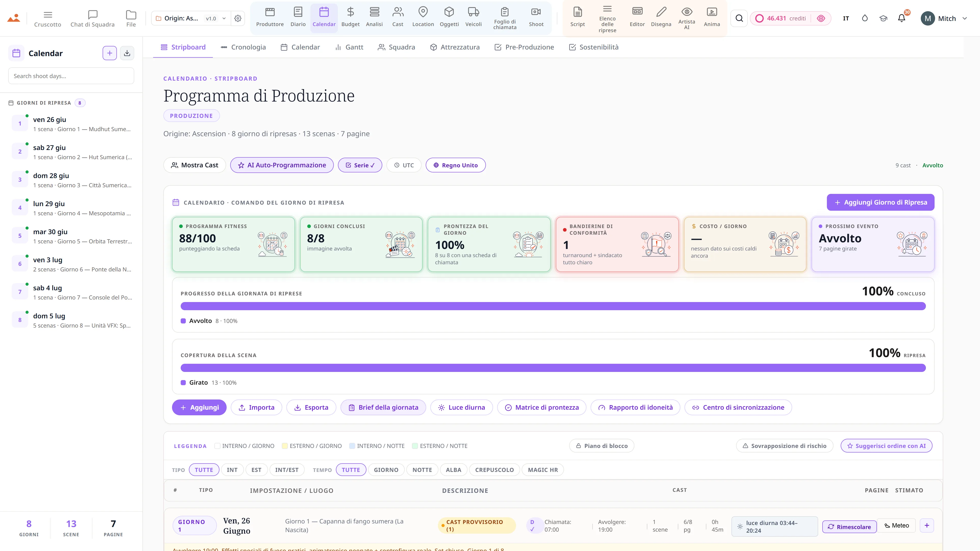
Task: Click AI Auto-Programmazione button
Action: [x=282, y=165]
